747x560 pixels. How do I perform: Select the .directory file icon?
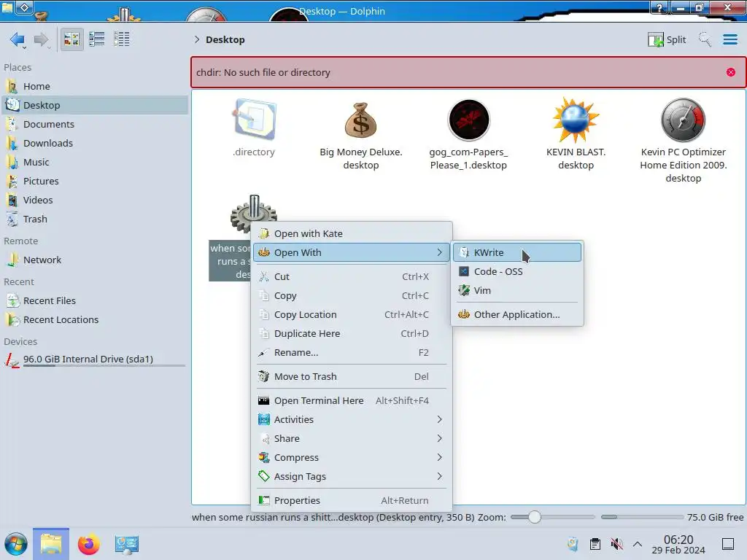(254, 120)
